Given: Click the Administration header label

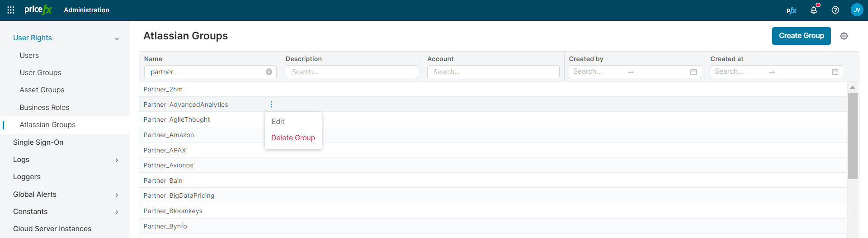Looking at the screenshot, I should [86, 10].
